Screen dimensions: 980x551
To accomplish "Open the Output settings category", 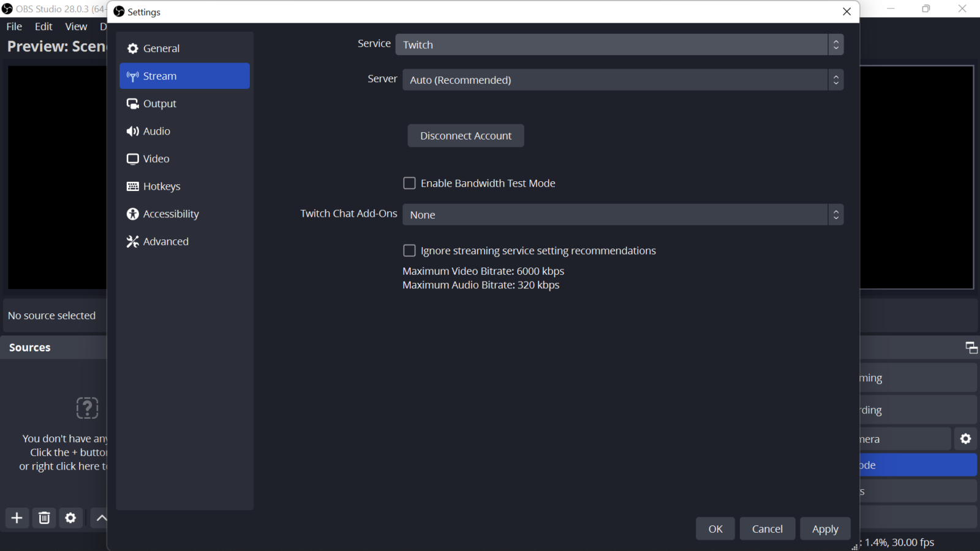I will click(184, 103).
